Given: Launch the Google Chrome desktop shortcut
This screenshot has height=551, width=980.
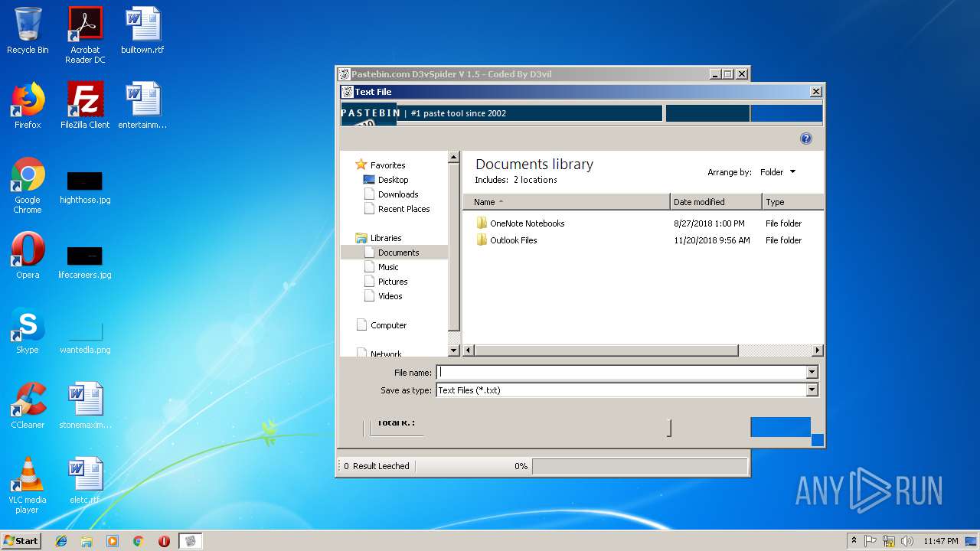Looking at the screenshot, I should pos(28,185).
